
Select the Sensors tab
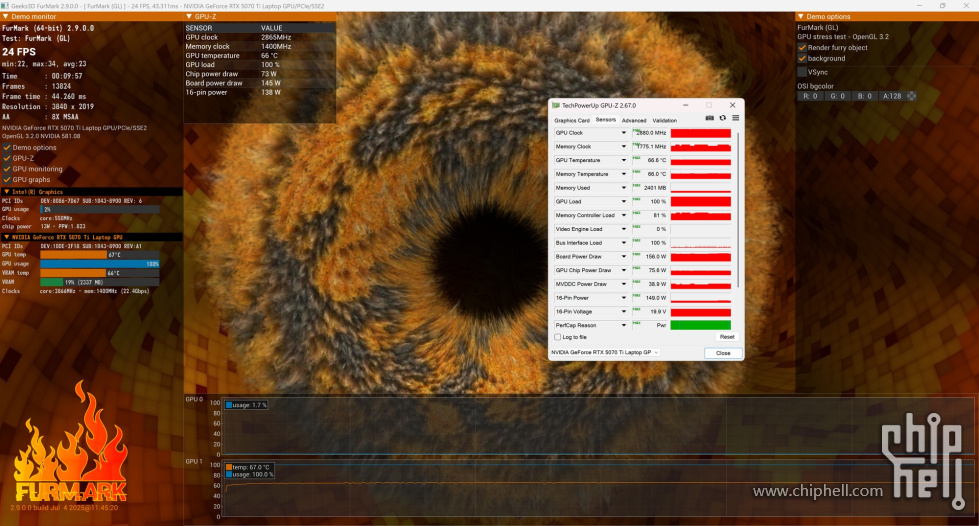[606, 120]
